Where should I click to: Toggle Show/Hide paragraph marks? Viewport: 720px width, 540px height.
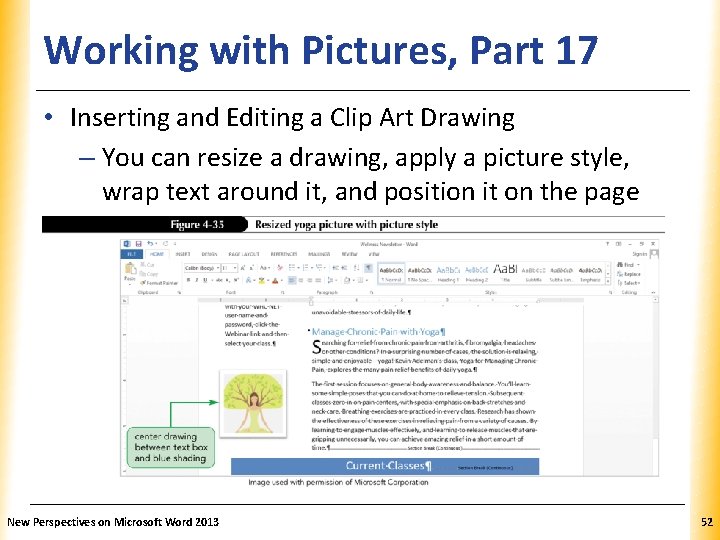click(x=368, y=268)
